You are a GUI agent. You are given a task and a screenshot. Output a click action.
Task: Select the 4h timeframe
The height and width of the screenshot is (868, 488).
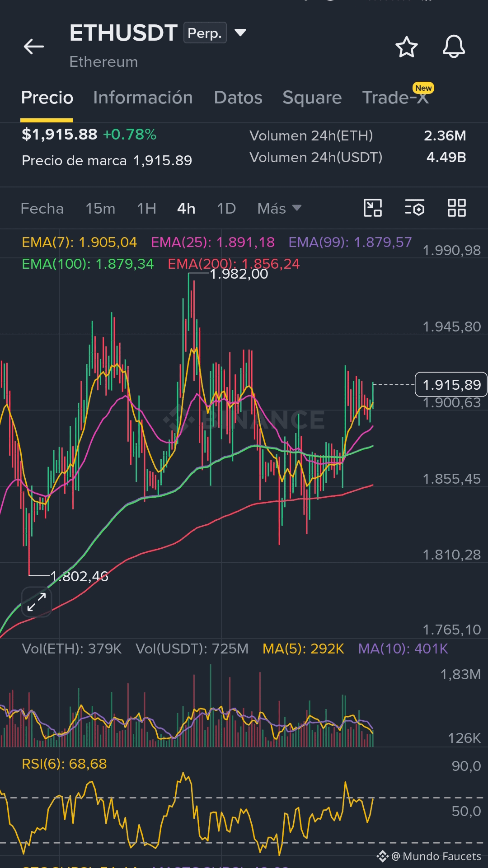click(x=186, y=209)
